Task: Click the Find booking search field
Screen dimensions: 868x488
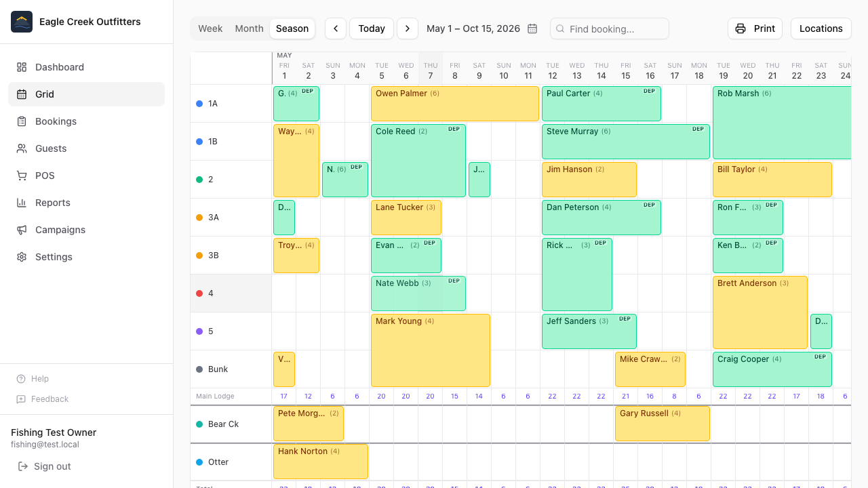Action: pyautogui.click(x=609, y=28)
